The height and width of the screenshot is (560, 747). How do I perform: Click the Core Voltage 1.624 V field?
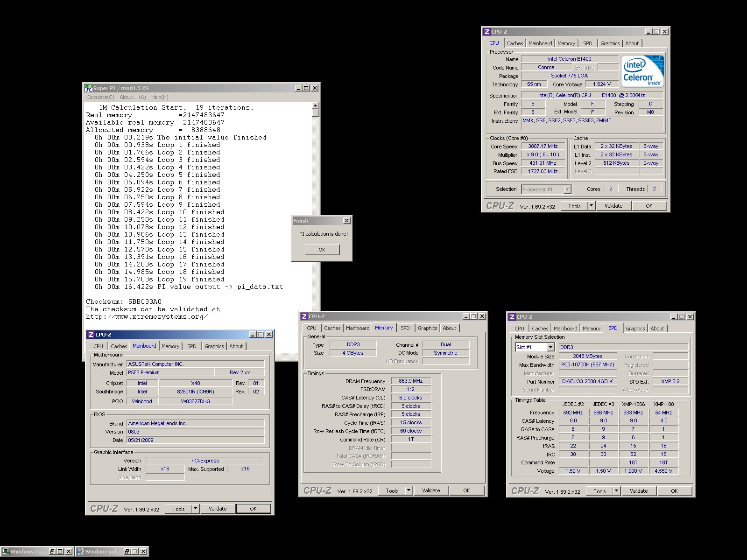pos(602,84)
